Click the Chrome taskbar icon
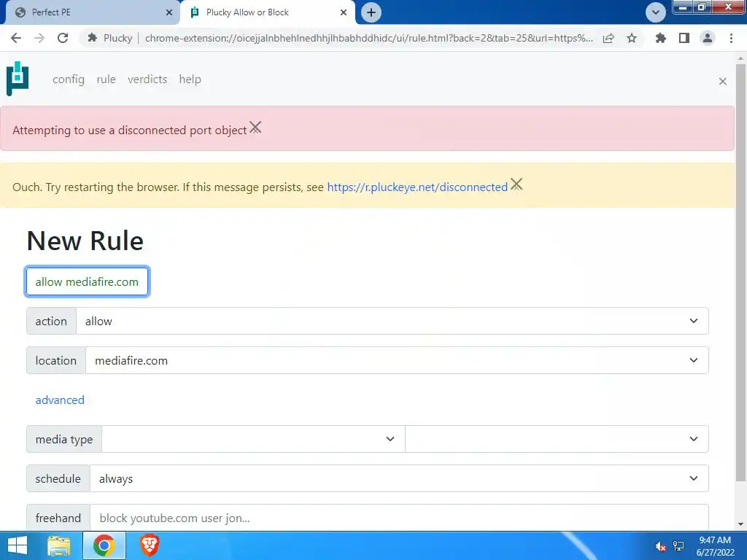Image resolution: width=747 pixels, height=560 pixels. tap(104, 545)
